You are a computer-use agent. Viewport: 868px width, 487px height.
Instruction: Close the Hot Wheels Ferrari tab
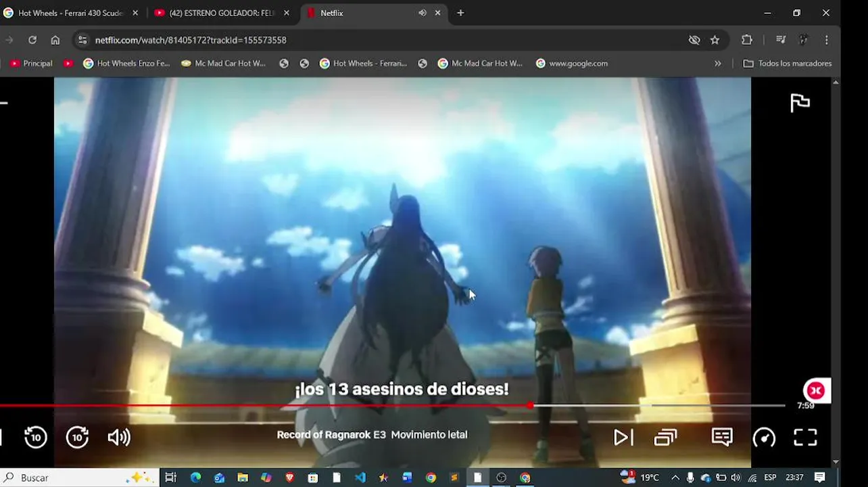coord(135,13)
